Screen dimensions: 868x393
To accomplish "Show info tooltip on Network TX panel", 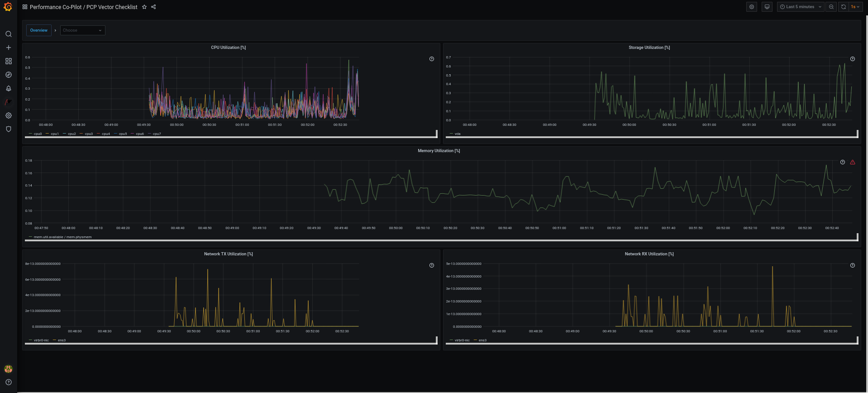I will pyautogui.click(x=431, y=265).
